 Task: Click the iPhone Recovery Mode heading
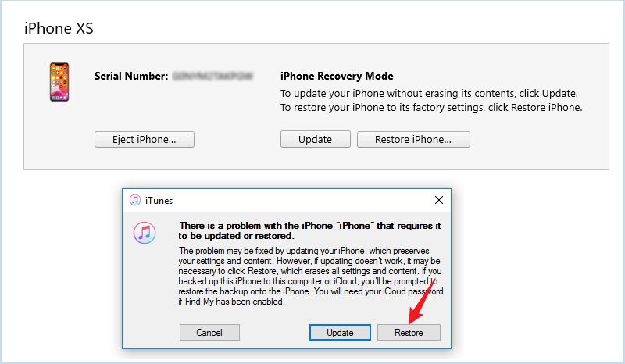pos(337,76)
